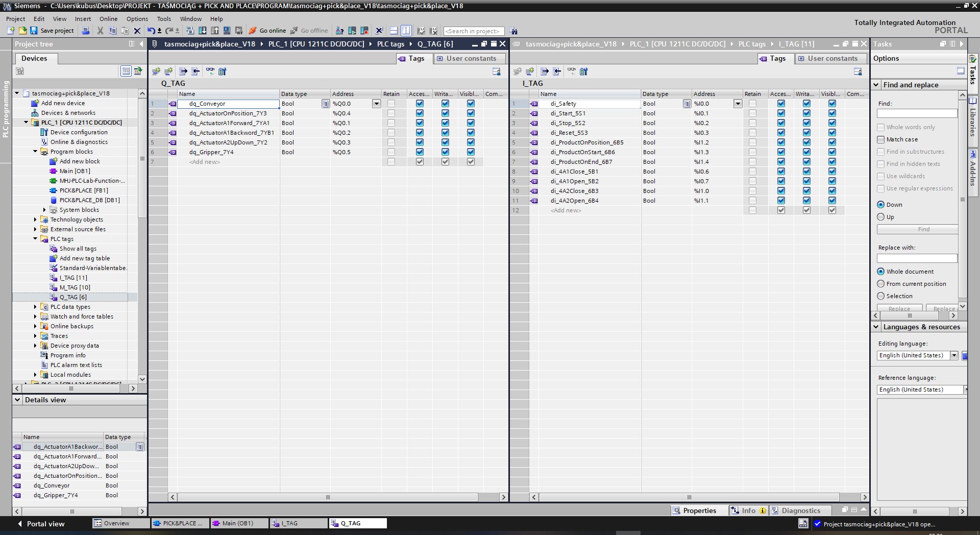Switch to User constants tab in Q_TAG editor
Image resolution: width=980 pixels, height=535 pixels.
click(x=470, y=58)
